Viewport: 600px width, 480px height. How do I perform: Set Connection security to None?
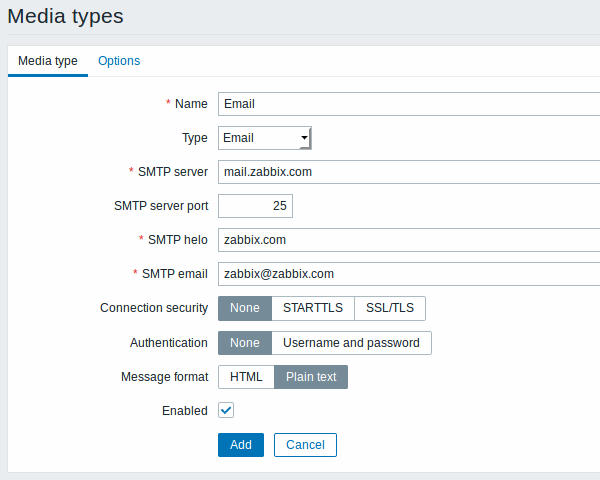[x=245, y=308]
